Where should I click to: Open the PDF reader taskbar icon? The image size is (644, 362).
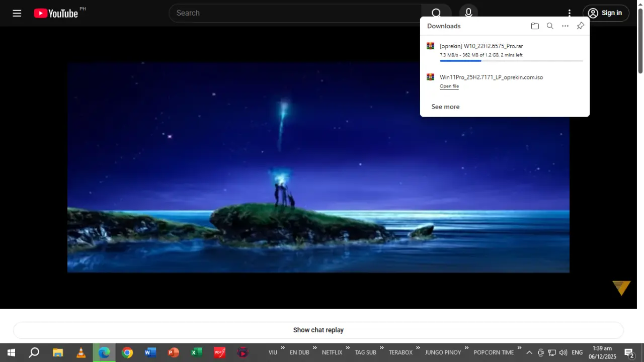pyautogui.click(x=220, y=352)
